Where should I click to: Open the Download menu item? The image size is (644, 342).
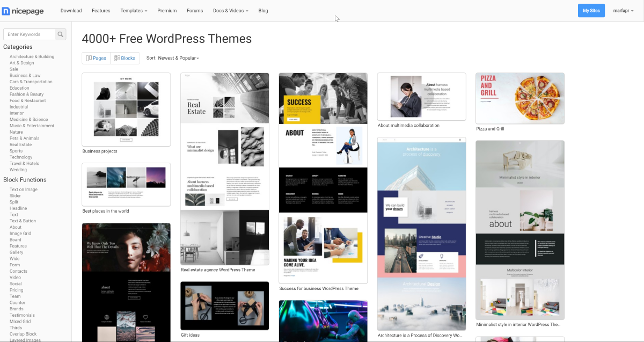point(71,11)
